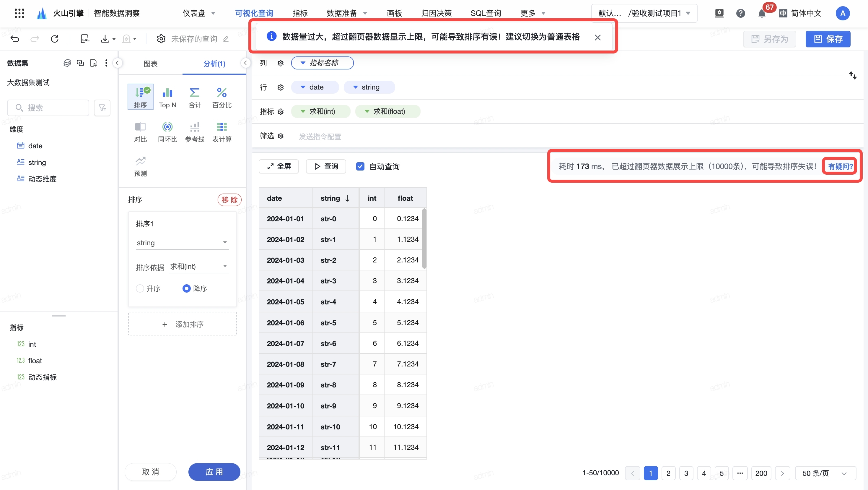Open the string sort field dropdown
This screenshot has width=868, height=490.
tap(182, 243)
